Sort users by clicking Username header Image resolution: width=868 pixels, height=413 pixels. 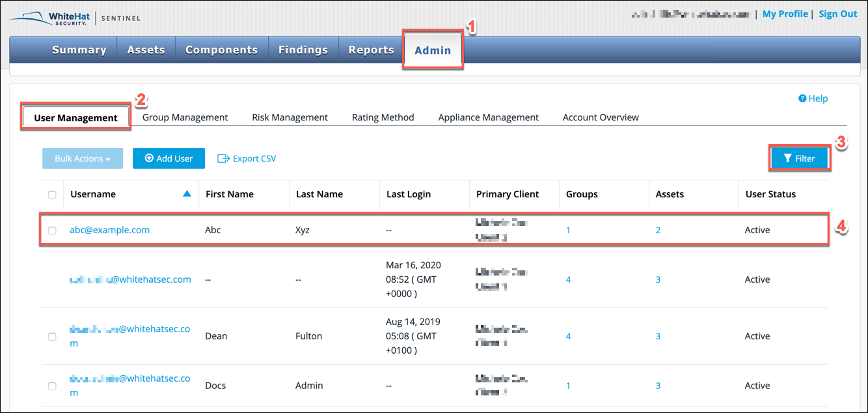pyautogui.click(x=93, y=193)
